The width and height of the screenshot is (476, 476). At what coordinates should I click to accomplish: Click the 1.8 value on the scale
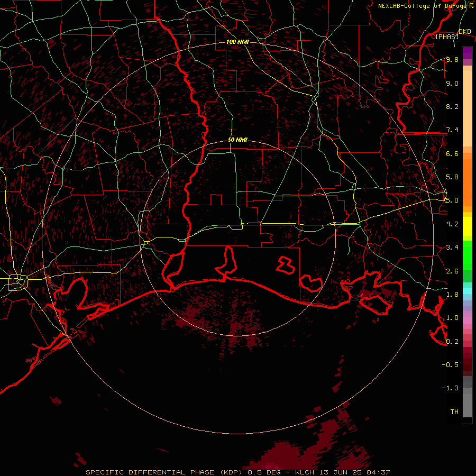tap(452, 295)
